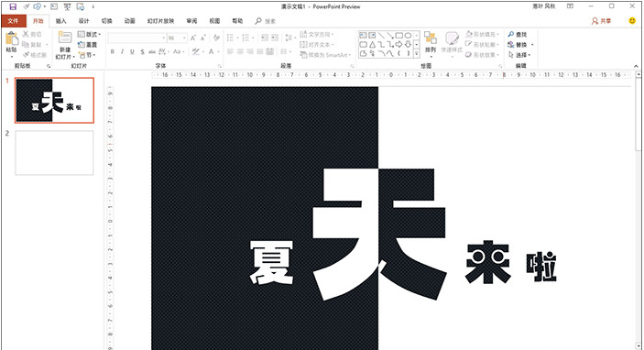Increase font size with the large A
The width and height of the screenshot is (644, 350).
pyautogui.click(x=193, y=38)
